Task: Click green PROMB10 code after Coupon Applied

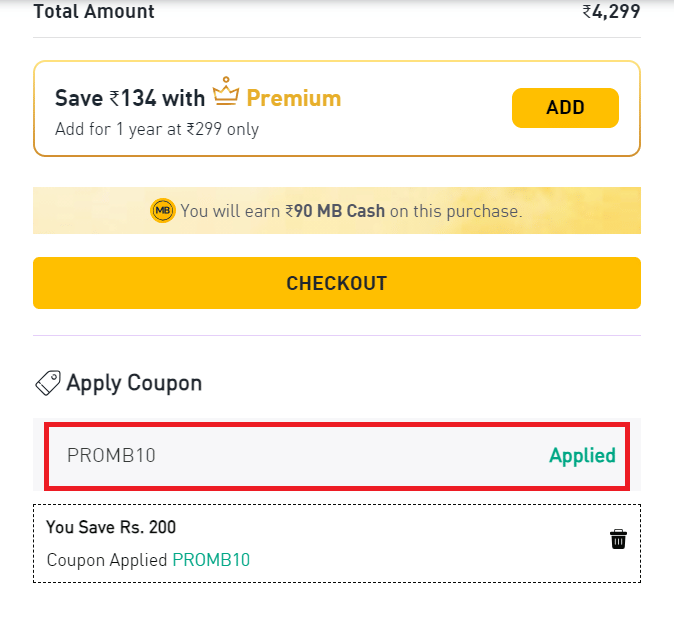Action: [211, 560]
